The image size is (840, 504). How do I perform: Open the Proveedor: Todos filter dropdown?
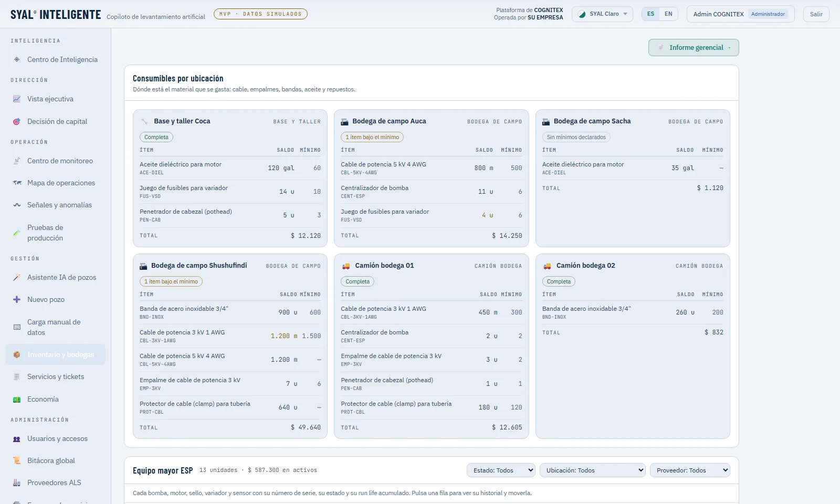[x=690, y=470]
